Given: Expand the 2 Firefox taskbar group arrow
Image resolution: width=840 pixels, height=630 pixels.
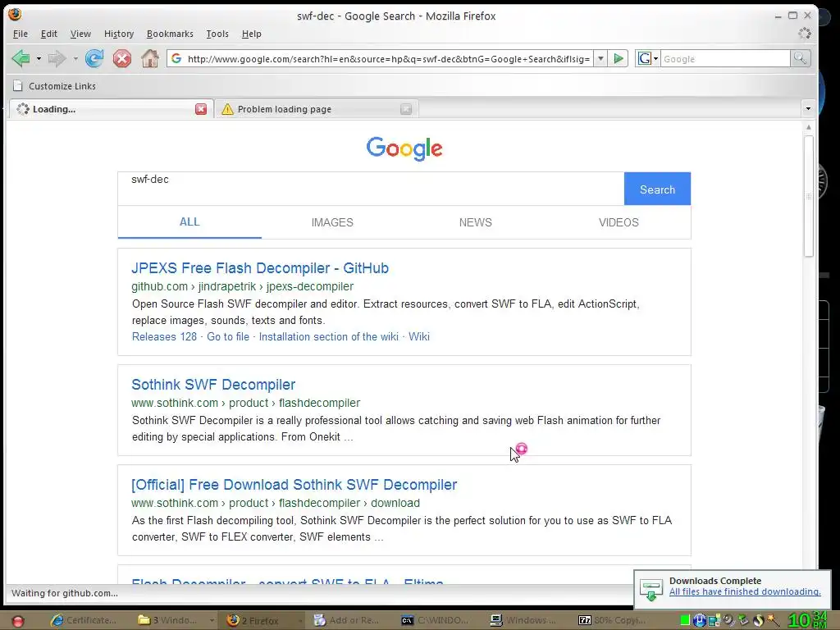Looking at the screenshot, I should 300,620.
